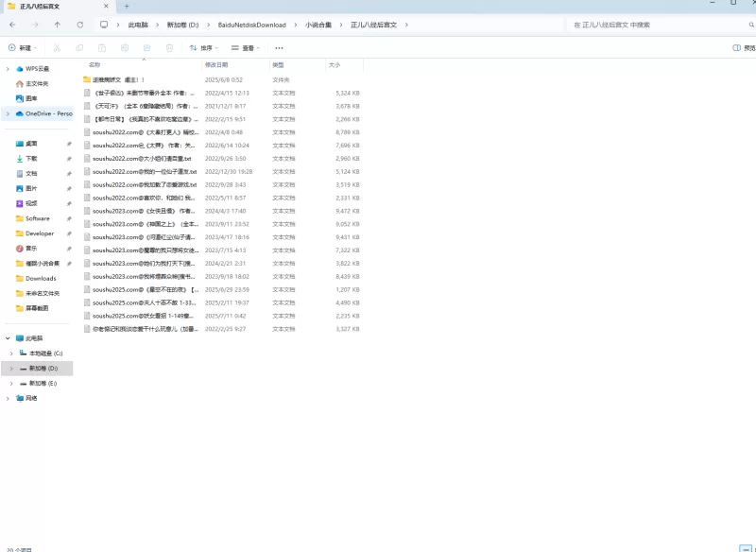
Task: Go to BaiduNetdiskDownload in the breadcrumb
Action: click(x=251, y=25)
